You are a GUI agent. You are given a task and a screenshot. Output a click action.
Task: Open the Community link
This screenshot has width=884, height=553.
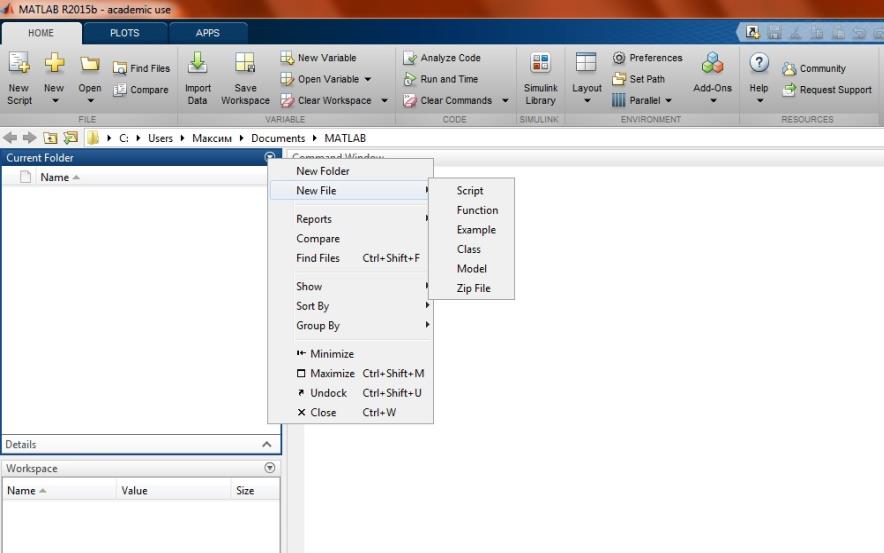[x=814, y=68]
